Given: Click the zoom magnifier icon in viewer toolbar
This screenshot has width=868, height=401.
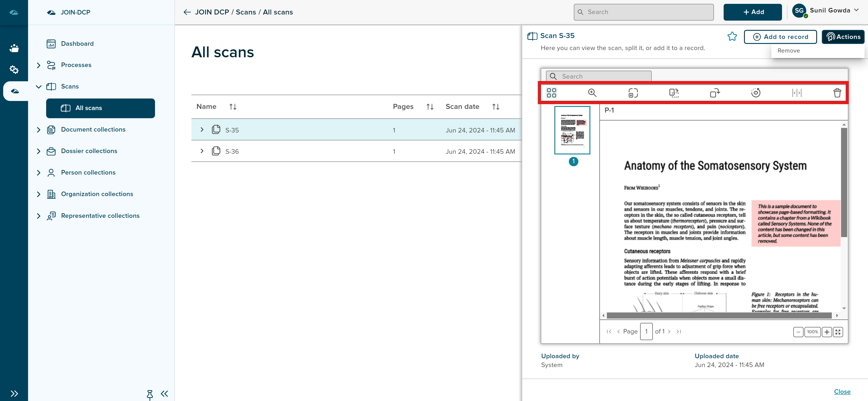Looking at the screenshot, I should tap(592, 93).
